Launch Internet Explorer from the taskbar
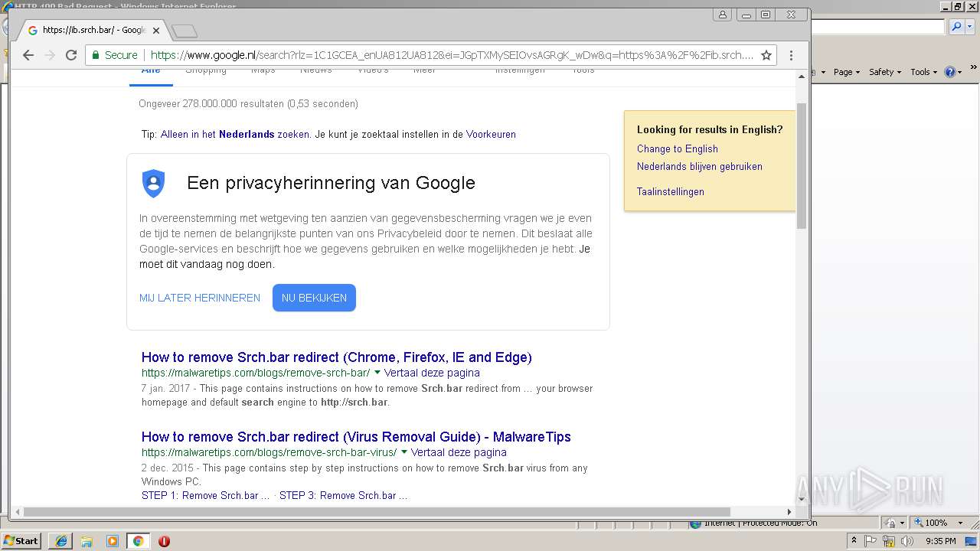 click(61, 541)
